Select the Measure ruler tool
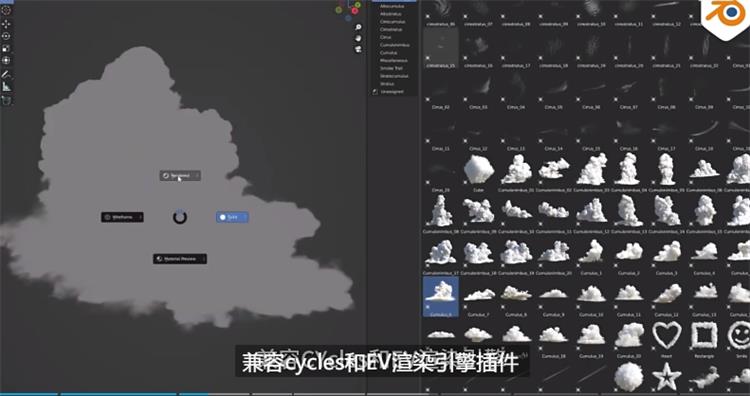 point(6,87)
